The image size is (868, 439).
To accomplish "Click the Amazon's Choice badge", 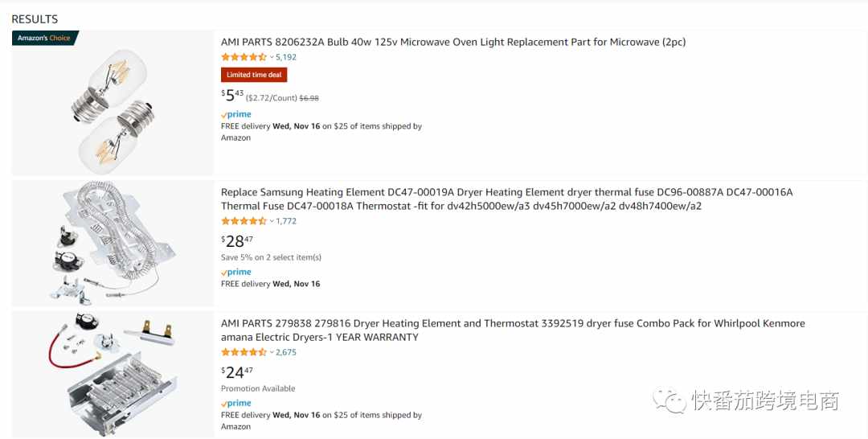I will pyautogui.click(x=45, y=39).
